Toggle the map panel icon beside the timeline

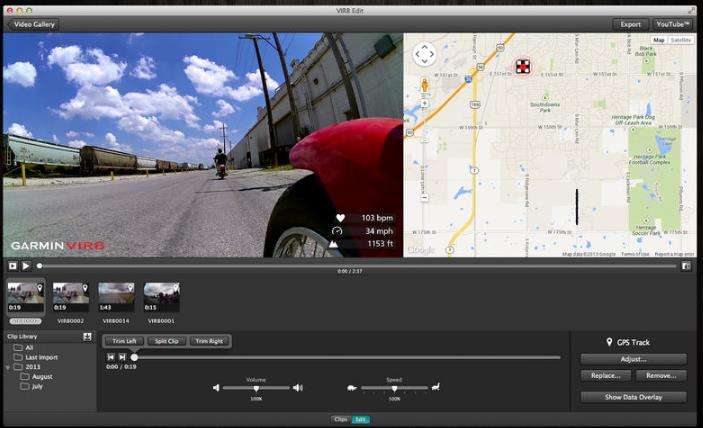pyautogui.click(x=686, y=266)
